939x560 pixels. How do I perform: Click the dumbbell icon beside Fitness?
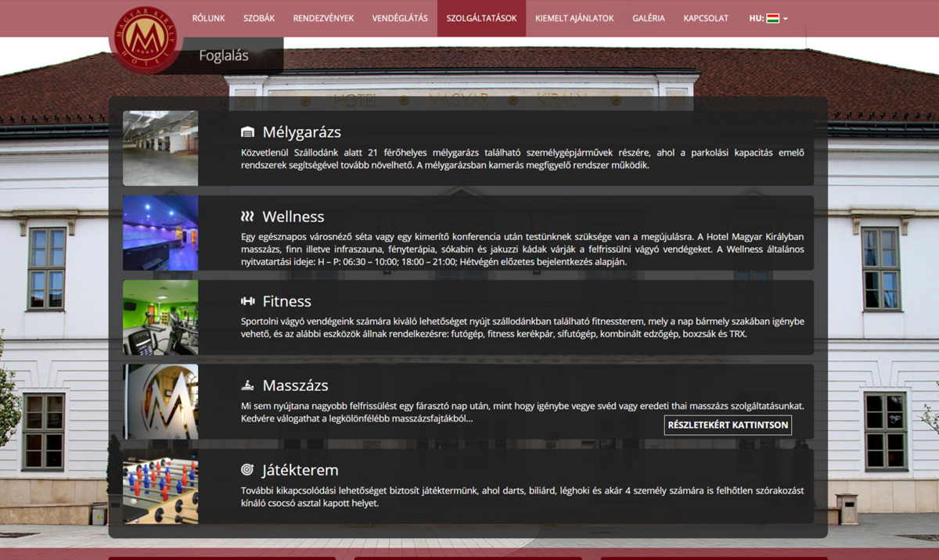(x=247, y=301)
